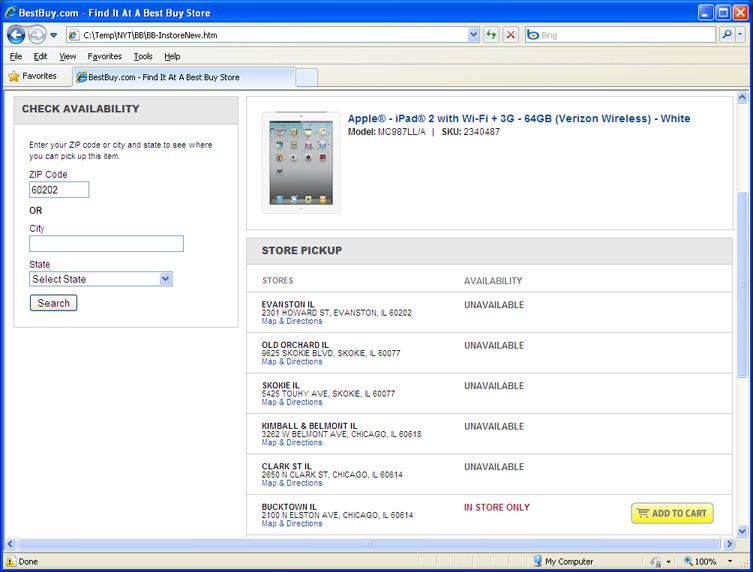Click the horizontal scrollbar left arrow
Image resolution: width=753 pixels, height=572 pixels.
(10, 544)
